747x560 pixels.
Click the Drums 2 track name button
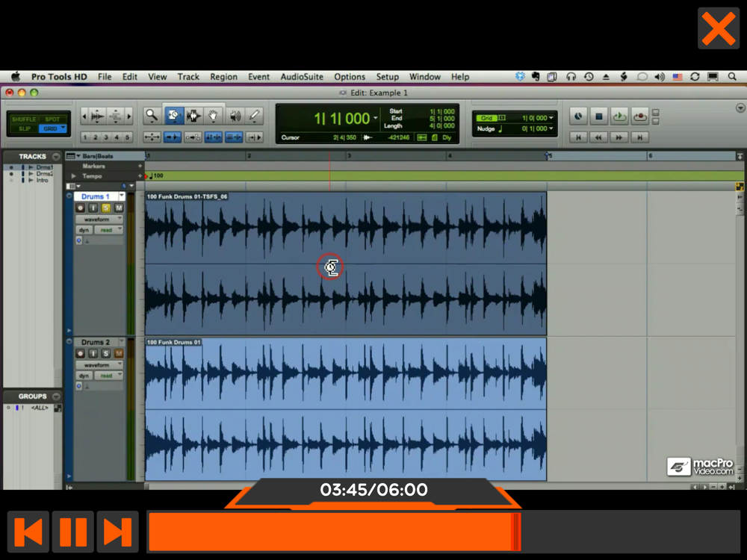click(96, 343)
